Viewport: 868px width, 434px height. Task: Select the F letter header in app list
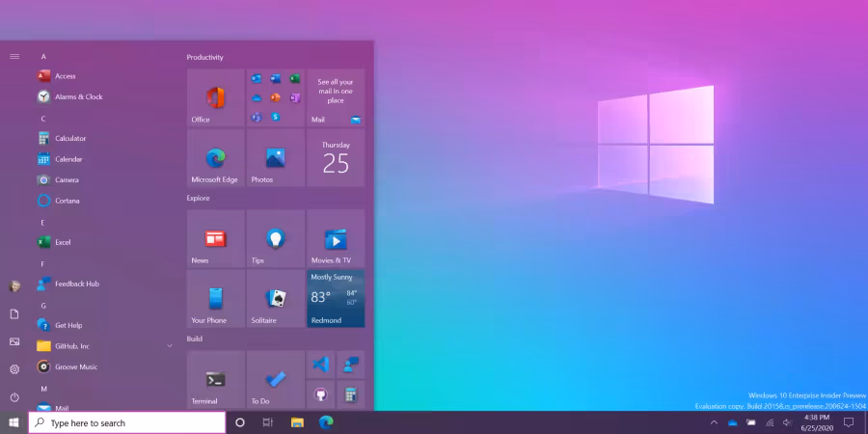43,264
